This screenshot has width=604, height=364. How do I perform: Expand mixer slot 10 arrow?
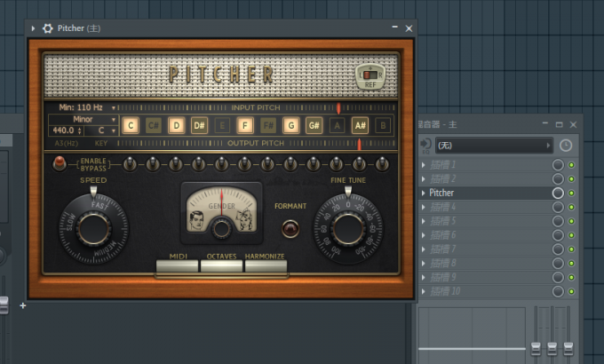424,291
